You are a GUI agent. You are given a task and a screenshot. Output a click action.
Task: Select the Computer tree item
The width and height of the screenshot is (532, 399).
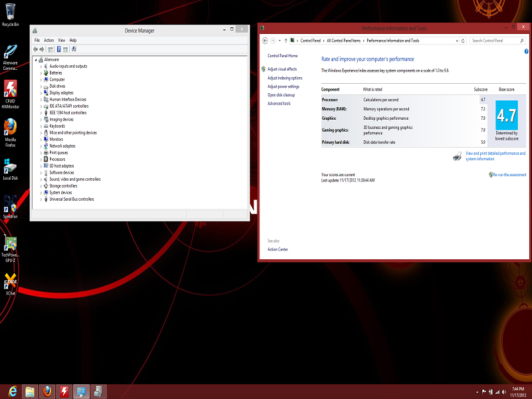coord(57,80)
